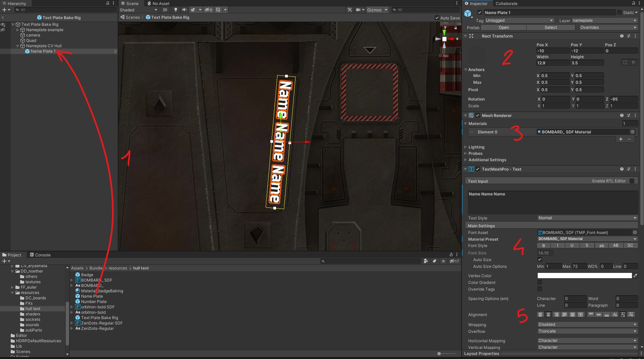The height and width of the screenshot is (359, 644).
Task: Enable the Color Gradient checkbox
Action: click(x=539, y=282)
